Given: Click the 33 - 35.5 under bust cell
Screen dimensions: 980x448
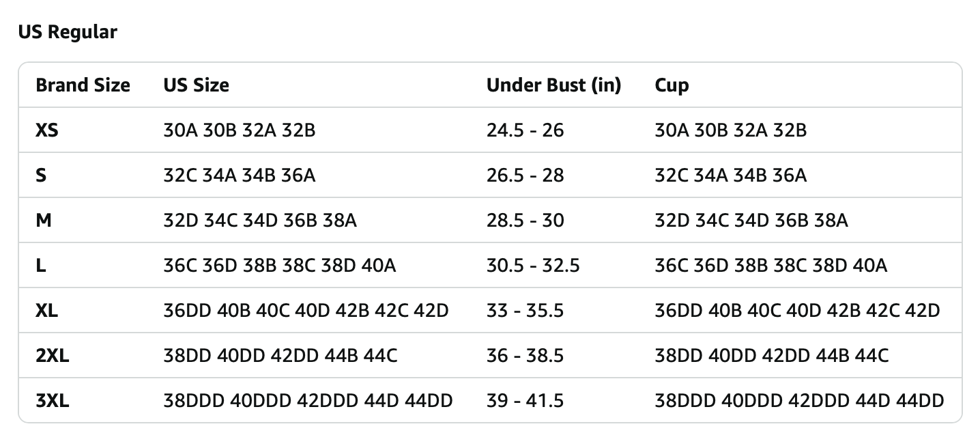Looking at the screenshot, I should tap(525, 310).
